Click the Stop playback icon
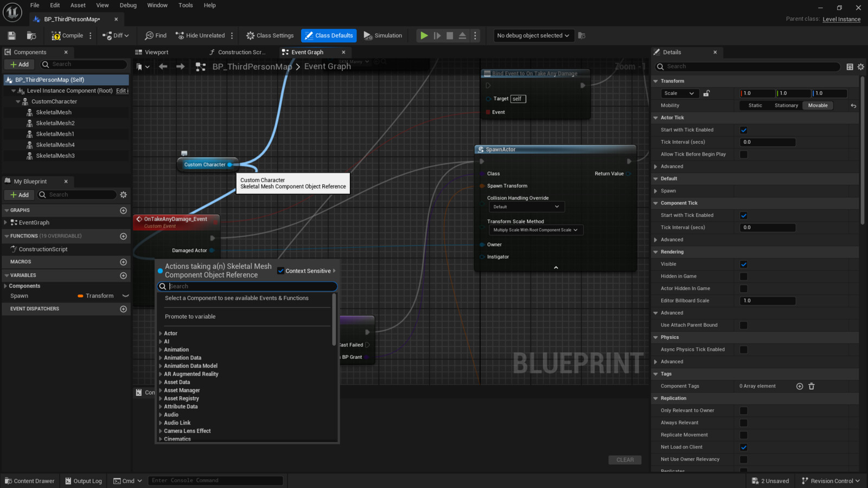868x488 pixels. pyautogui.click(x=450, y=36)
